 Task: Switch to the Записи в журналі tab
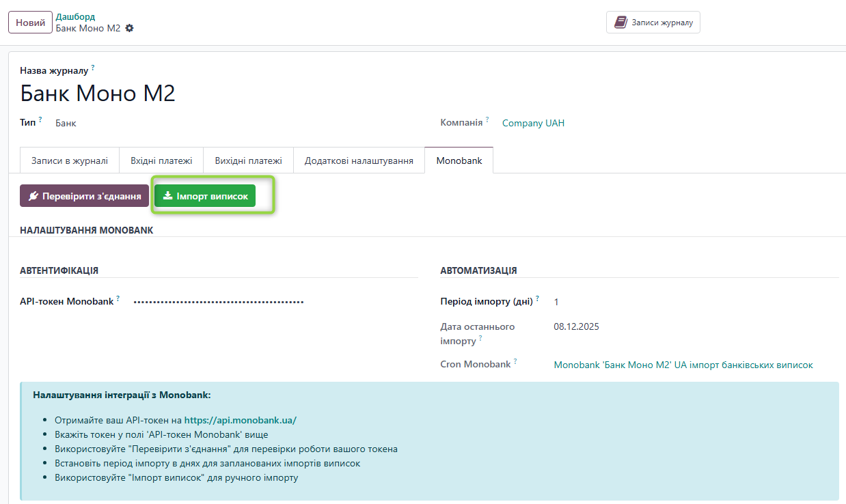pyautogui.click(x=69, y=160)
